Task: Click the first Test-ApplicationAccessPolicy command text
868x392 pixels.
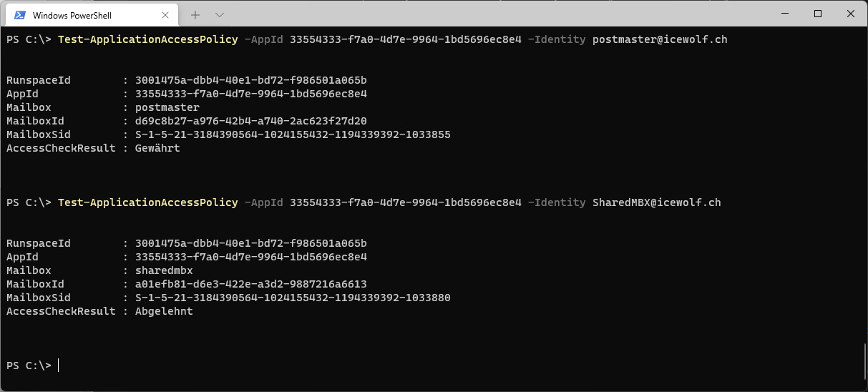Action: click(147, 39)
